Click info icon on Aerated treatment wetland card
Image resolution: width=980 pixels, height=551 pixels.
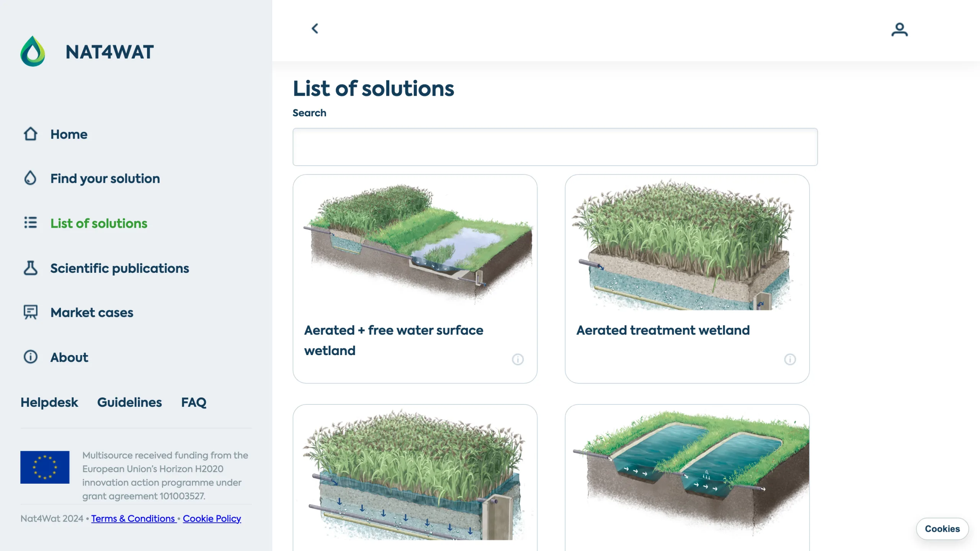[790, 359]
